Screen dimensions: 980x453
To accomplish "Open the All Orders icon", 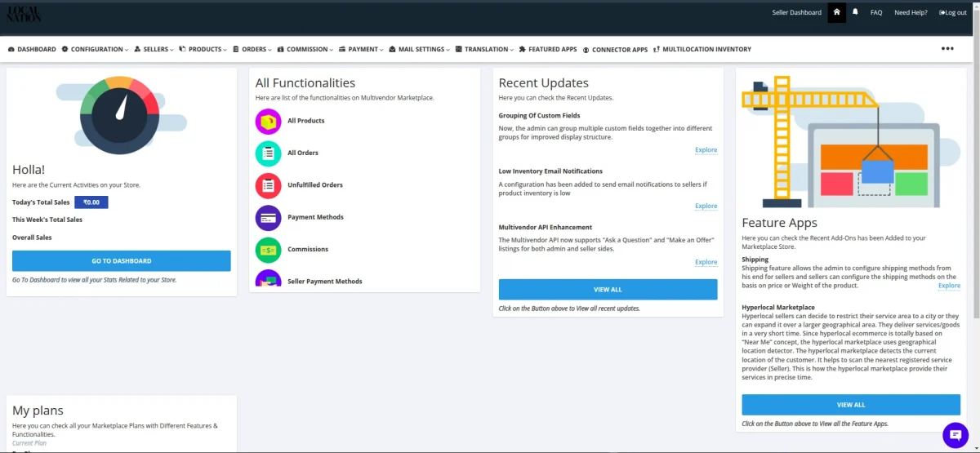I will (268, 153).
